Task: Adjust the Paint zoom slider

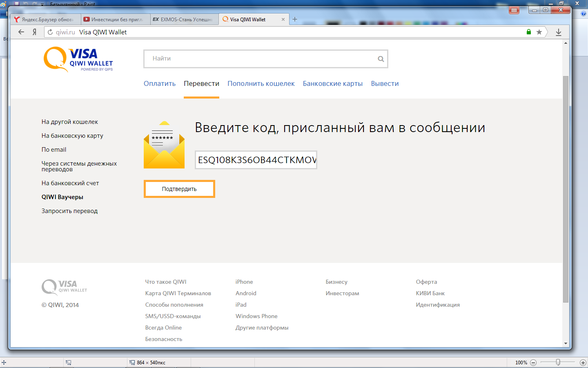Action: (x=558, y=362)
